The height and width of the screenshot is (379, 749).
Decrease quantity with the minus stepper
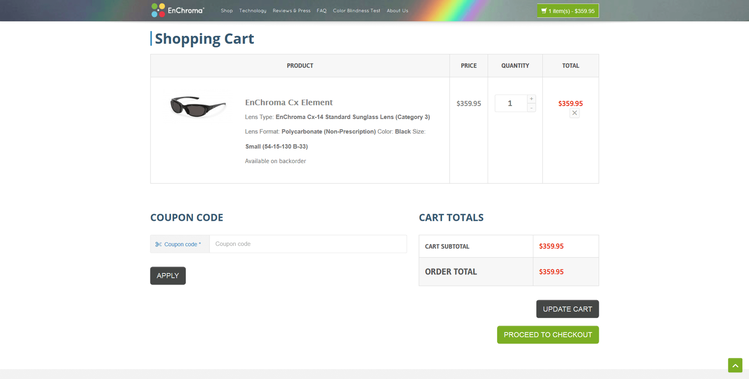click(531, 108)
